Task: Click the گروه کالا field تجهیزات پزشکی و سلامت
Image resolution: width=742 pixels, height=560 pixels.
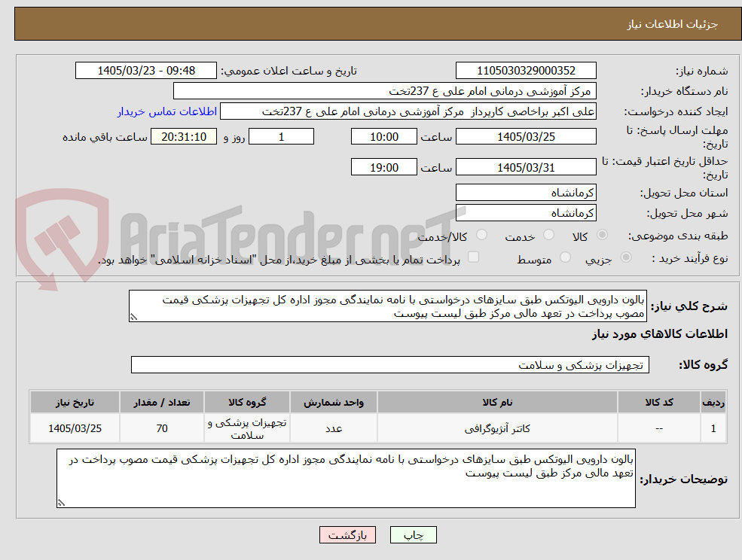Action: coord(390,364)
